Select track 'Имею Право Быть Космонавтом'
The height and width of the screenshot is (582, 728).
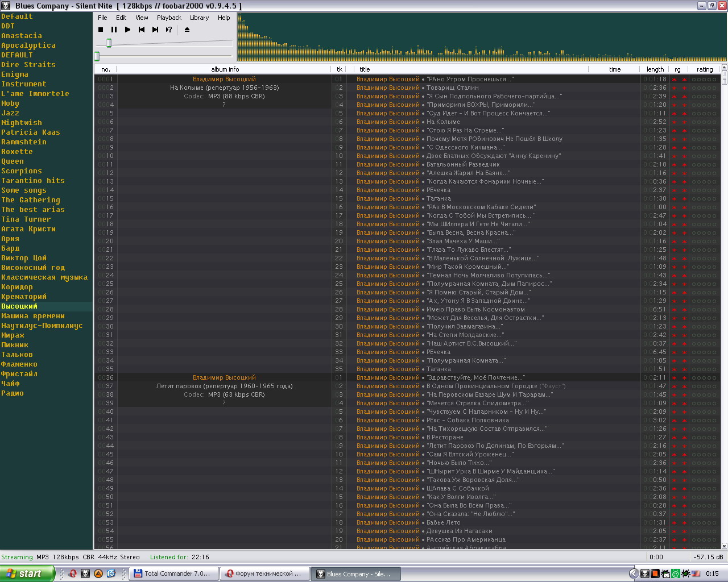[475, 310]
